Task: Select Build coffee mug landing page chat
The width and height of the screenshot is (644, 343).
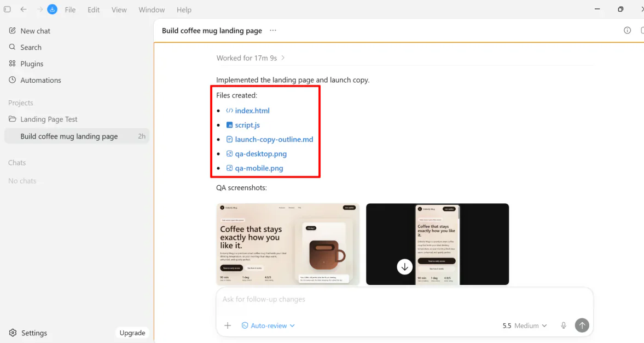Action: tap(77, 136)
